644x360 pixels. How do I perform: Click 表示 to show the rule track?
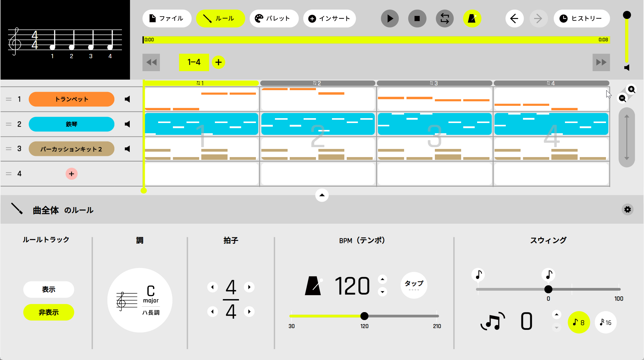[x=49, y=289]
